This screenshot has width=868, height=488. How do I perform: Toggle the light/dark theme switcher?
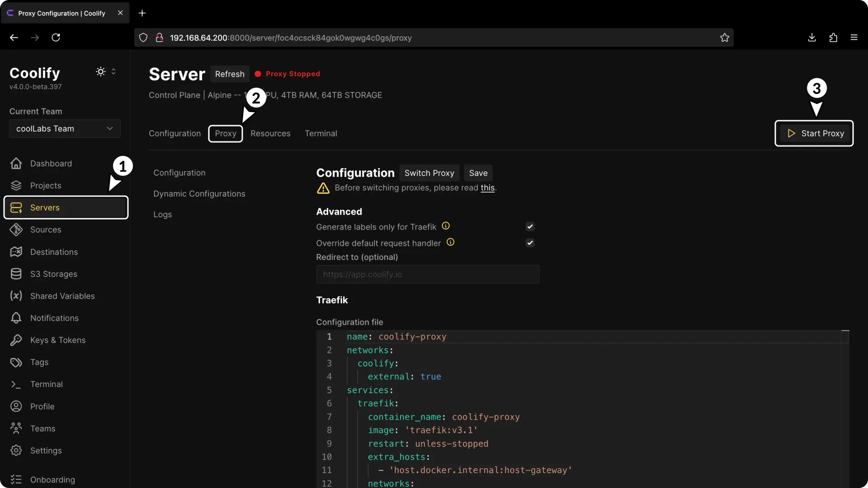pos(100,71)
